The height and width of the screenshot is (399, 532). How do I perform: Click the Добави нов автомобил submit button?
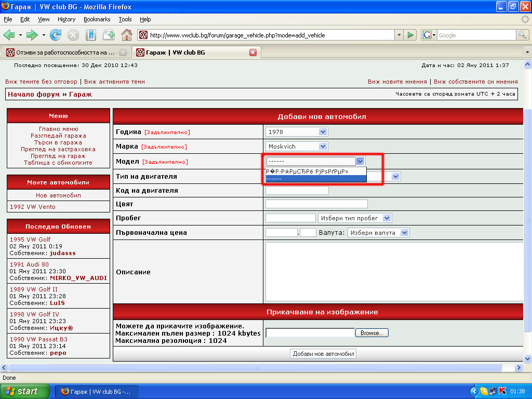(323, 354)
